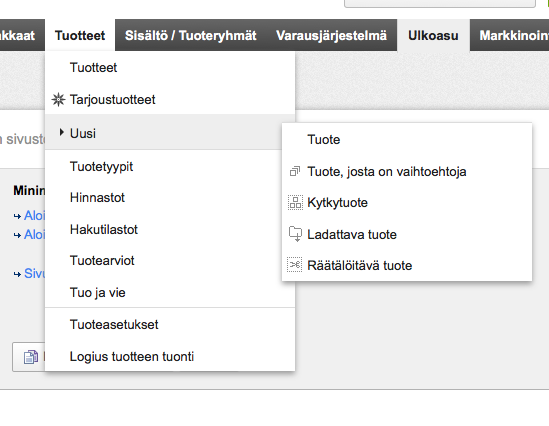This screenshot has width=549, height=426.
Task: Open the Varausjärjestelmä tab
Action: [331, 35]
